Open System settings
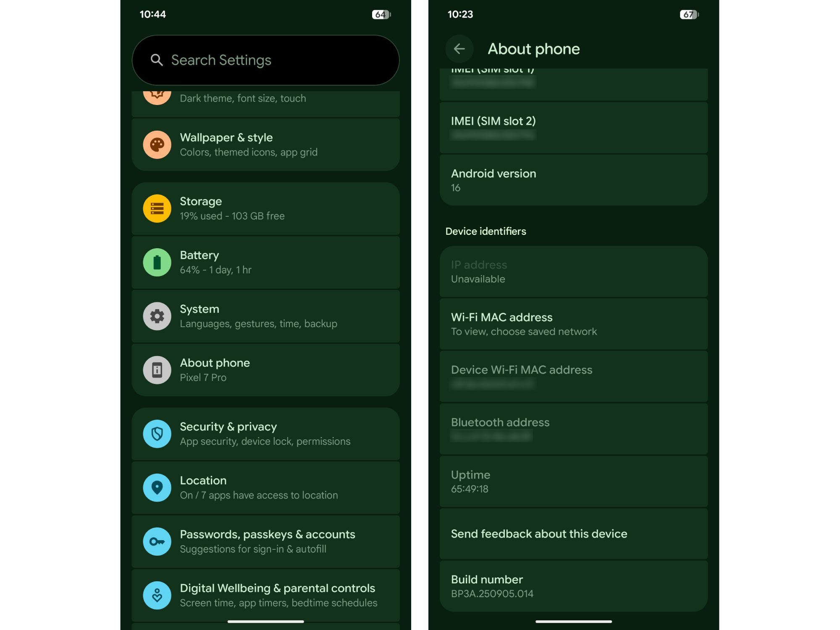Viewport: 840px width, 630px height. click(x=265, y=316)
